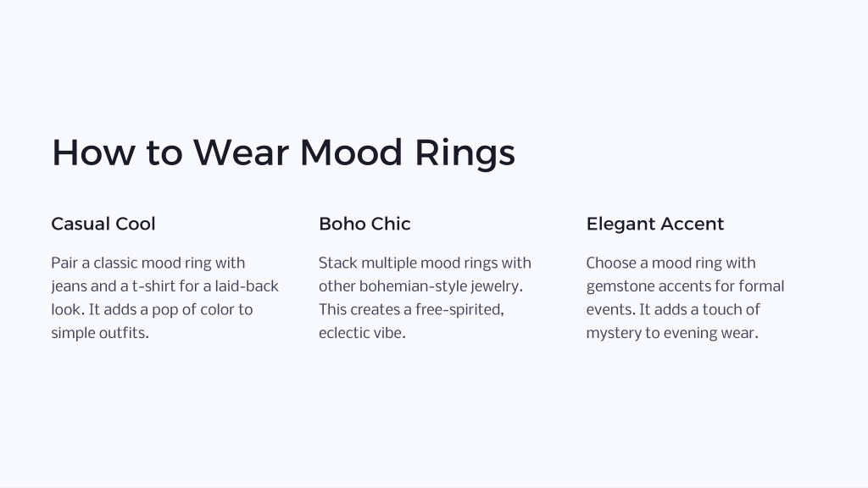This screenshot has width=868, height=488.
Task: Click the word "Rings" in the title
Action: (465, 153)
